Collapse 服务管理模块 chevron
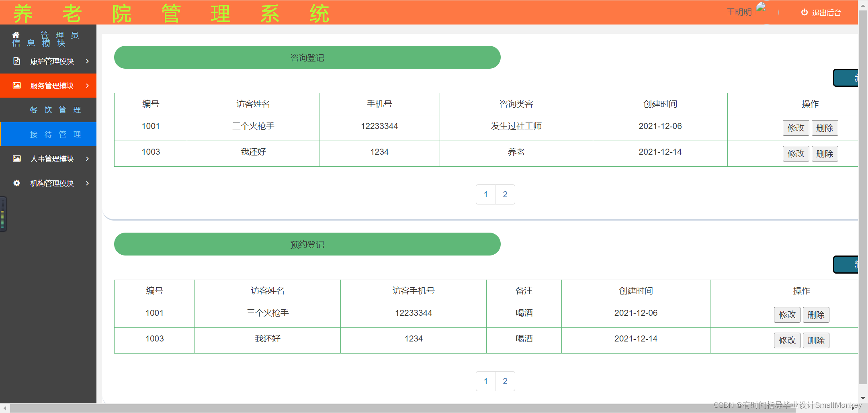The width and height of the screenshot is (868, 413). tap(87, 86)
